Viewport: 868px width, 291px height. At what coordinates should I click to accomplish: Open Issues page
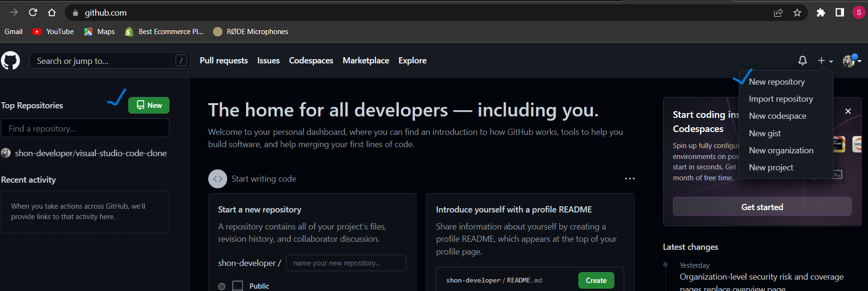point(268,61)
